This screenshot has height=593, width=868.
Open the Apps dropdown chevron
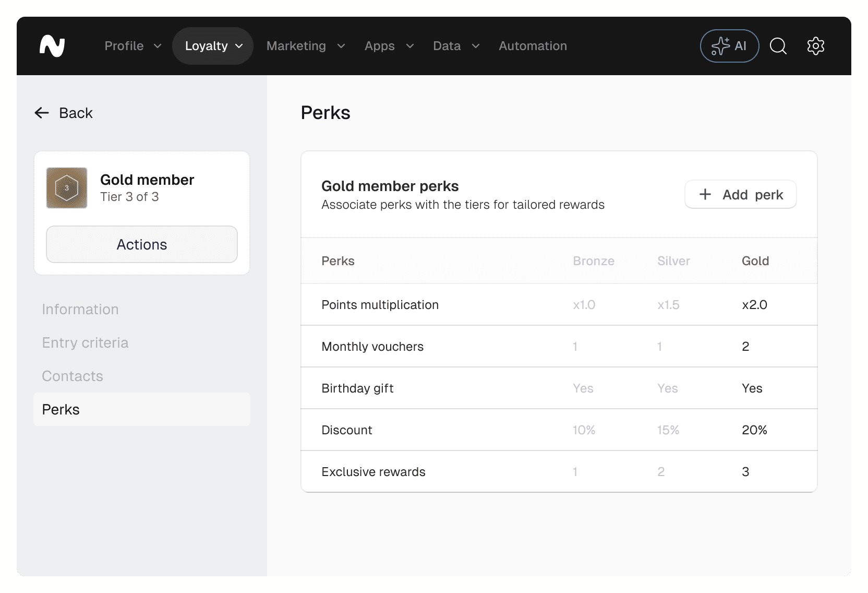point(410,46)
